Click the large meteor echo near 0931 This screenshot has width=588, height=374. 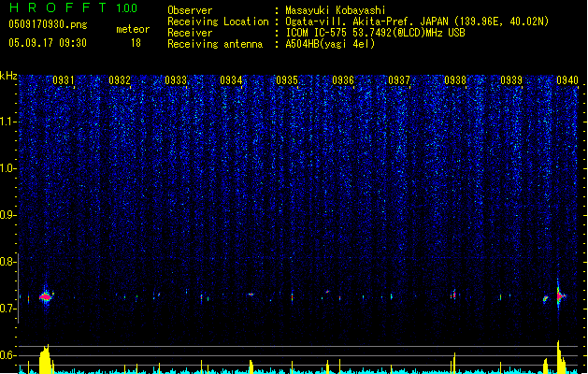click(46, 296)
